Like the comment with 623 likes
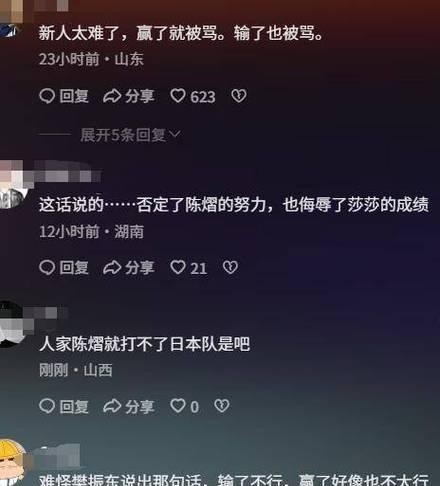The width and height of the screenshot is (440, 486). 193,96
